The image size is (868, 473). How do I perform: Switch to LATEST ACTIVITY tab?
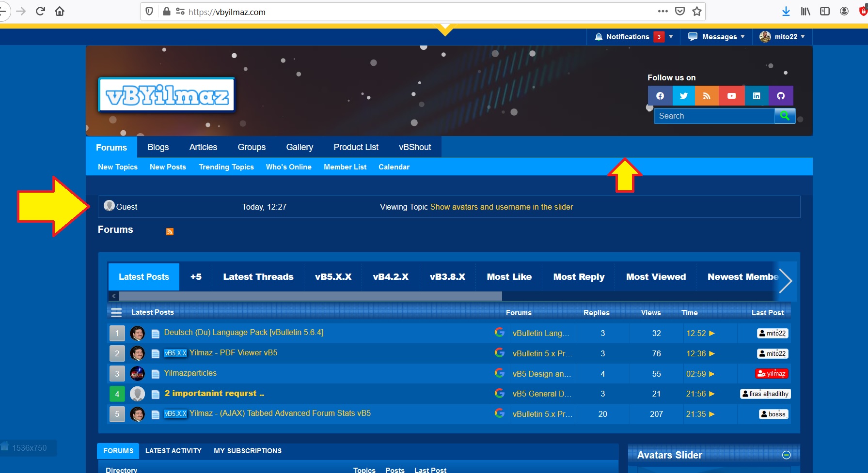click(173, 451)
